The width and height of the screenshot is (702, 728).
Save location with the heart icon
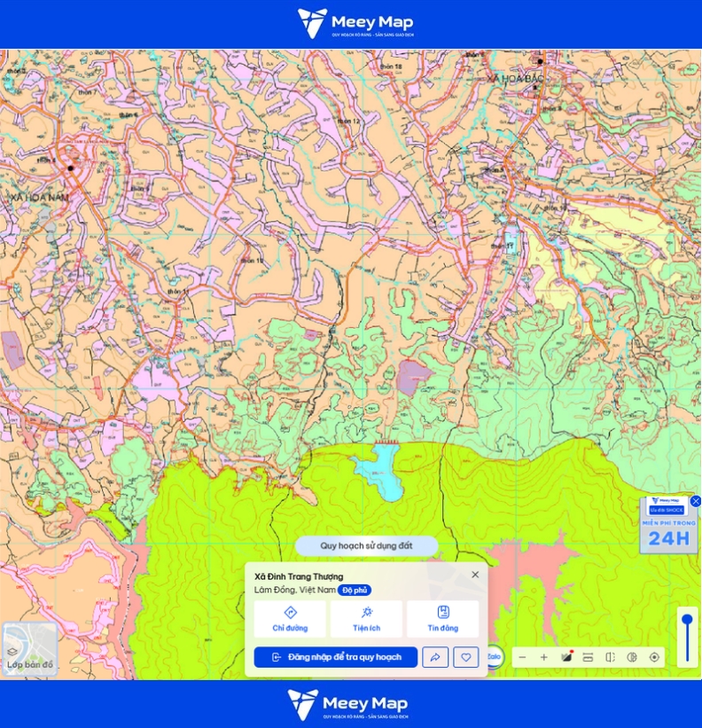466,657
